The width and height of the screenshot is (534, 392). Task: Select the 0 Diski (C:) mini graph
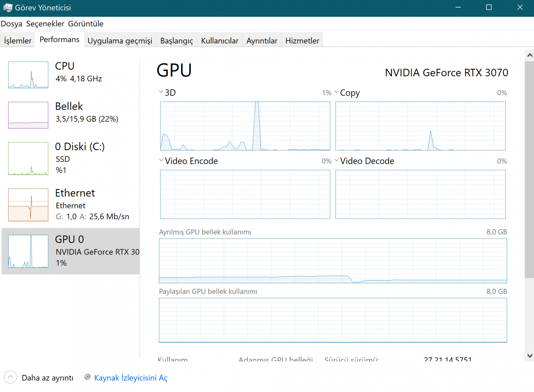click(x=28, y=159)
